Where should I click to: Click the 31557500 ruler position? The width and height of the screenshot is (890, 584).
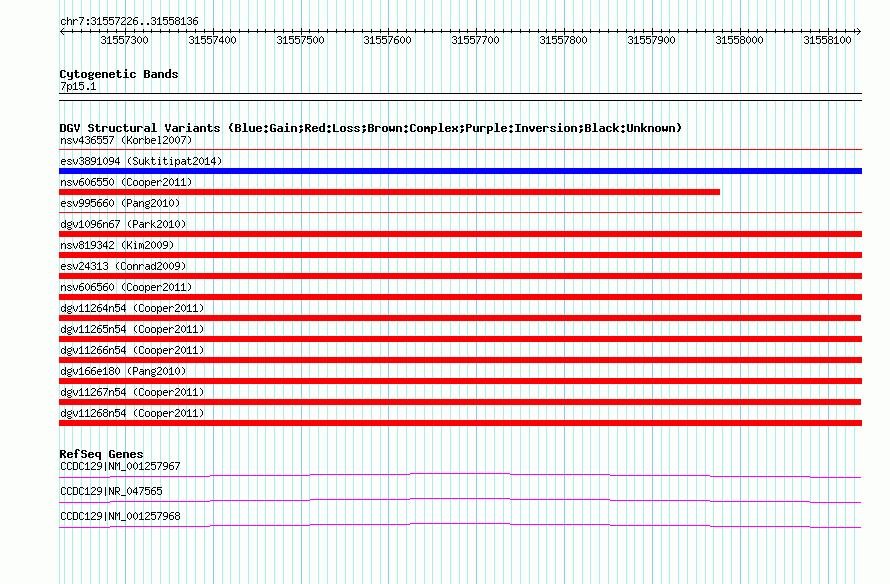(x=300, y=40)
